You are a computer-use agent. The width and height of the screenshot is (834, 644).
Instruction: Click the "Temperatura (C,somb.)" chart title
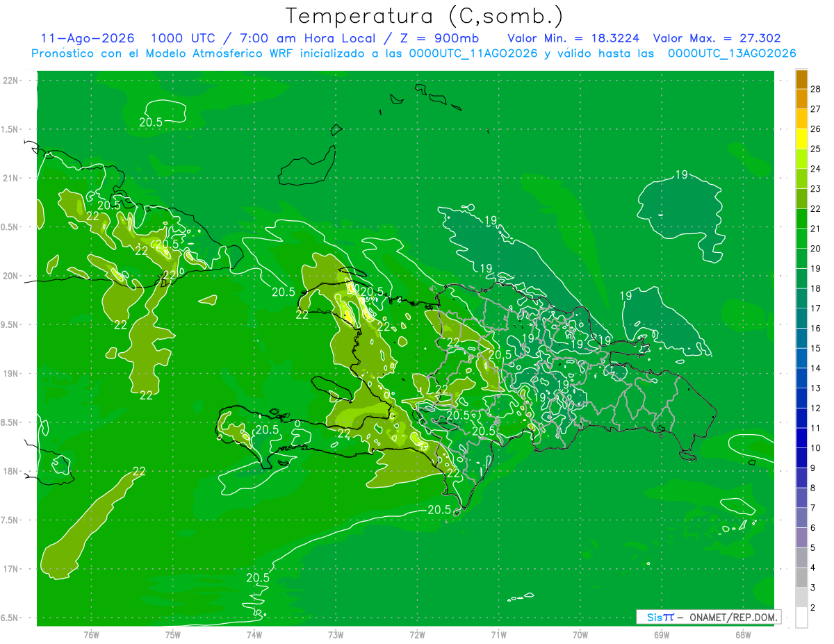(x=425, y=16)
